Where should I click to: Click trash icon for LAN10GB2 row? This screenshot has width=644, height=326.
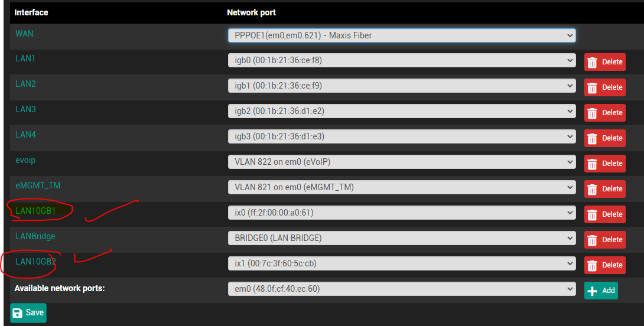pyautogui.click(x=592, y=266)
